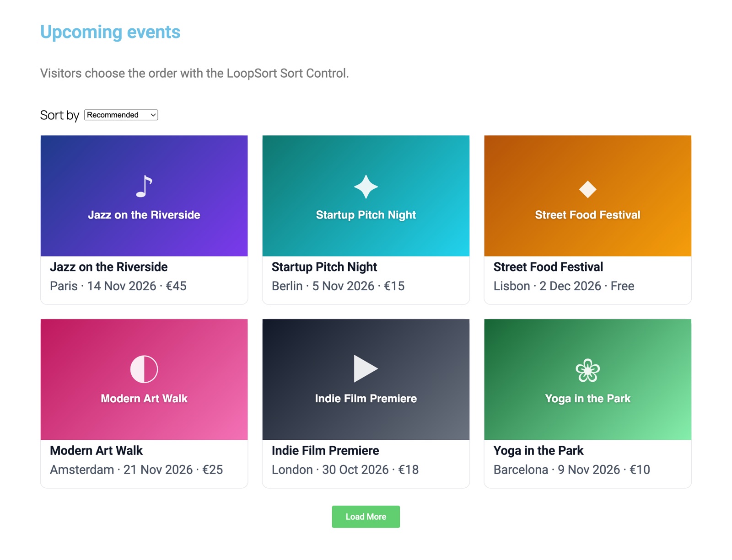
Task: Select the Yoga in the Park title below image
Action: click(538, 451)
